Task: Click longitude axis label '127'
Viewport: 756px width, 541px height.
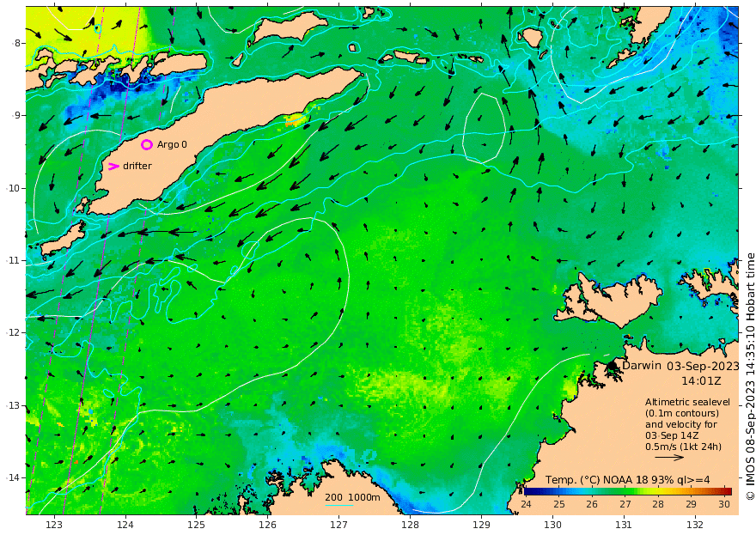Action: point(339,525)
